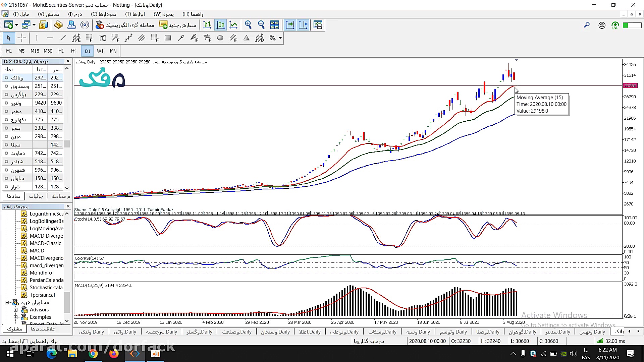Click the tile windows grid icon
This screenshot has height=362, width=644.
pyautogui.click(x=274, y=25)
